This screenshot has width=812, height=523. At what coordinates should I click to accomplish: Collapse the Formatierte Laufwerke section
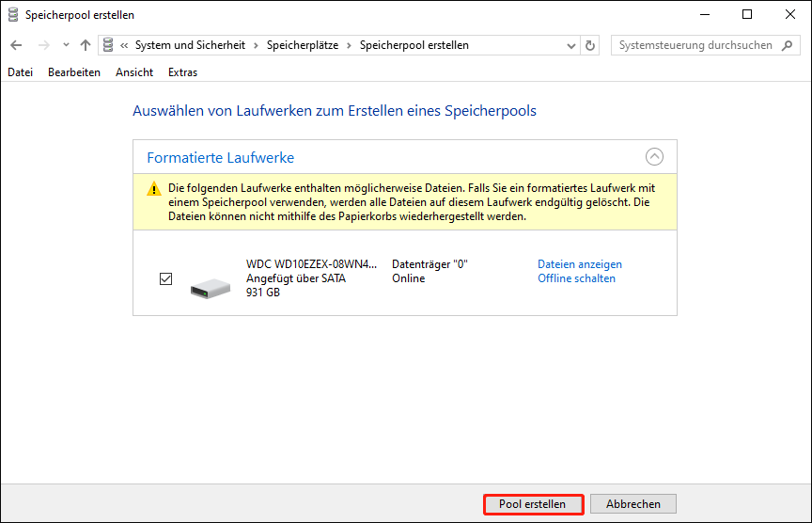tap(655, 157)
